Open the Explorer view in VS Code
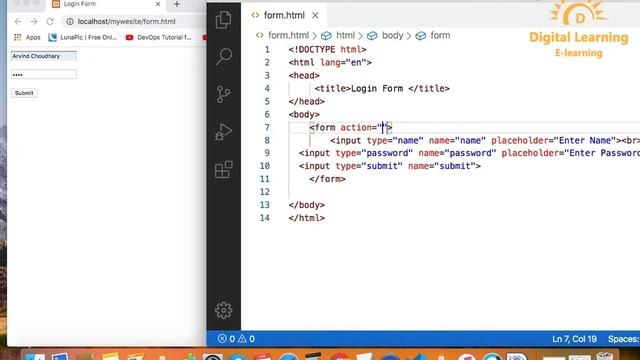 pos(223,20)
